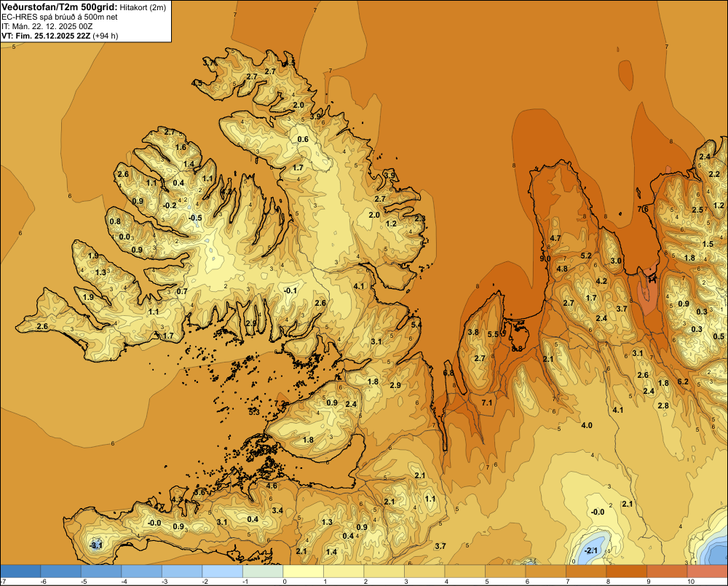Click the '1.5' temperature value
The width and height of the screenshot is (728, 586).
pos(708,245)
